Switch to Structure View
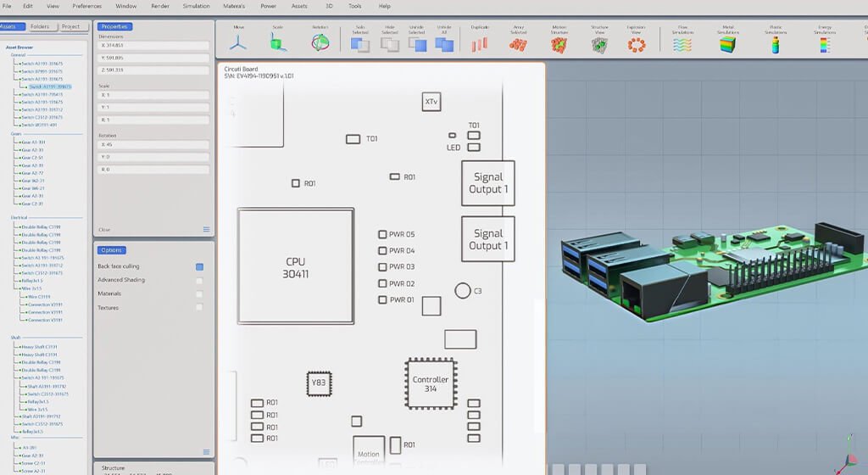The height and width of the screenshot is (475, 868). click(599, 45)
